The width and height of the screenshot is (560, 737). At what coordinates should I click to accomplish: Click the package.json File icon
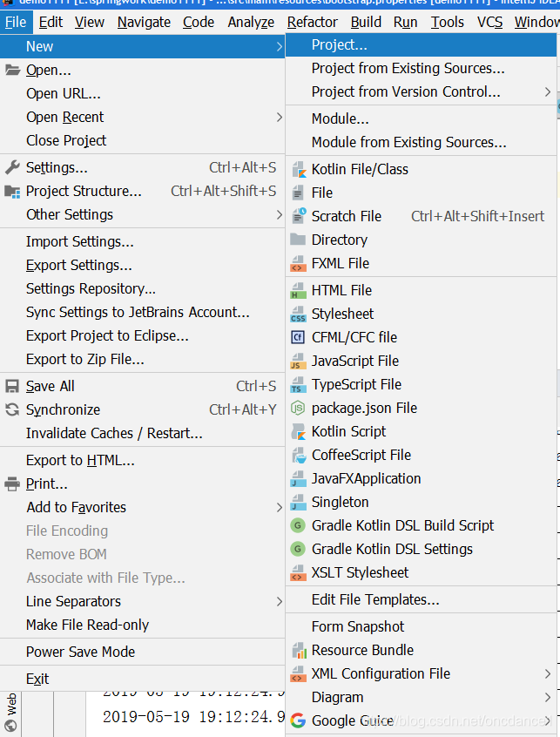click(298, 408)
